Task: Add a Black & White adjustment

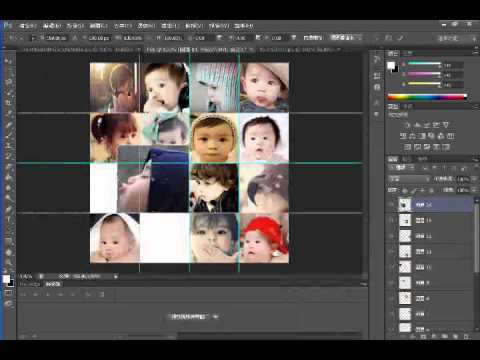Action: (x=422, y=136)
